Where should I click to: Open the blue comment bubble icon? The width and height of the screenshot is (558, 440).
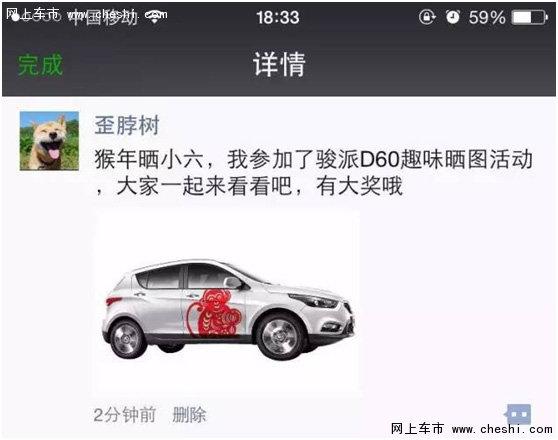click(518, 414)
